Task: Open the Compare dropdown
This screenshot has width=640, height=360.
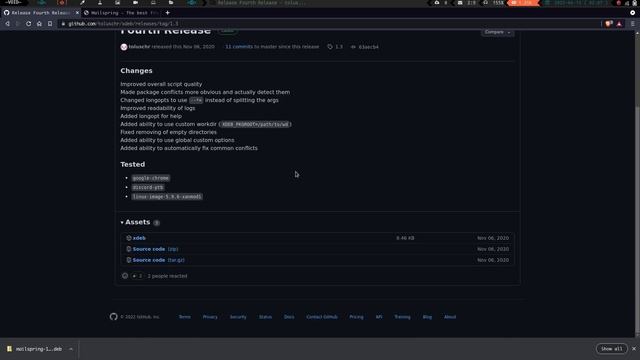Action: click(x=498, y=32)
